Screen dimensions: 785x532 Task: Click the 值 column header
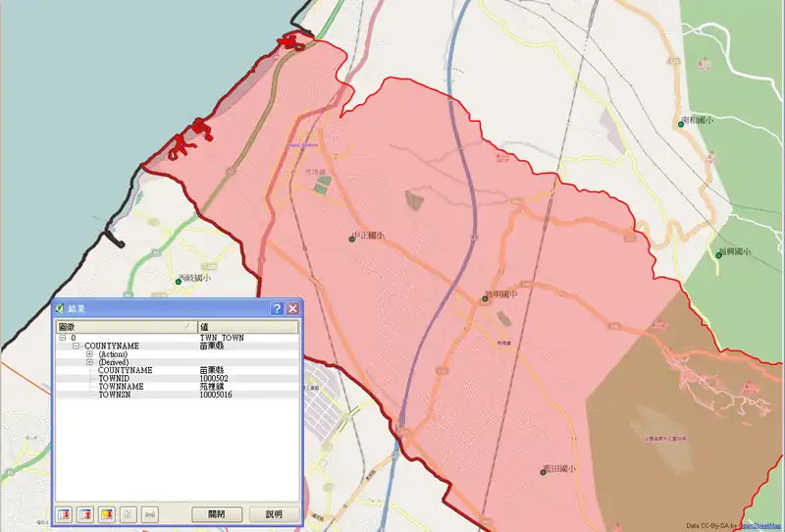click(247, 326)
